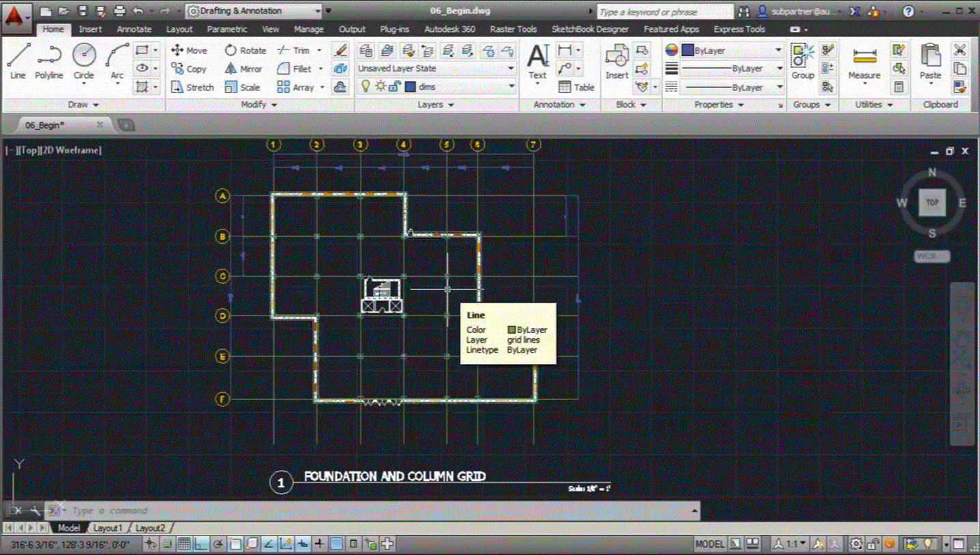Toggle Object Snap in status bar

[235, 544]
